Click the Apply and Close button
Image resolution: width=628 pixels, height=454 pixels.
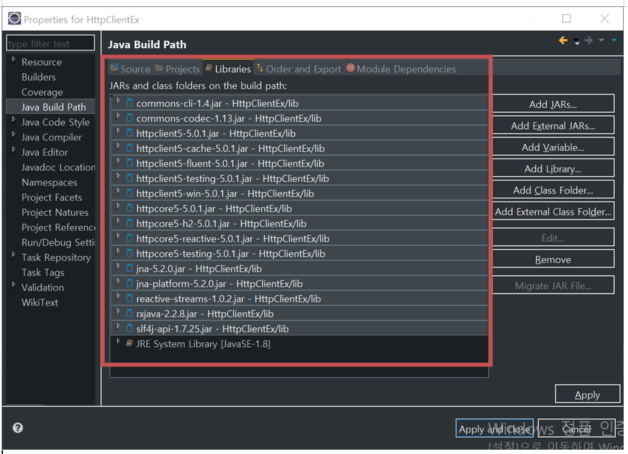pos(494,429)
